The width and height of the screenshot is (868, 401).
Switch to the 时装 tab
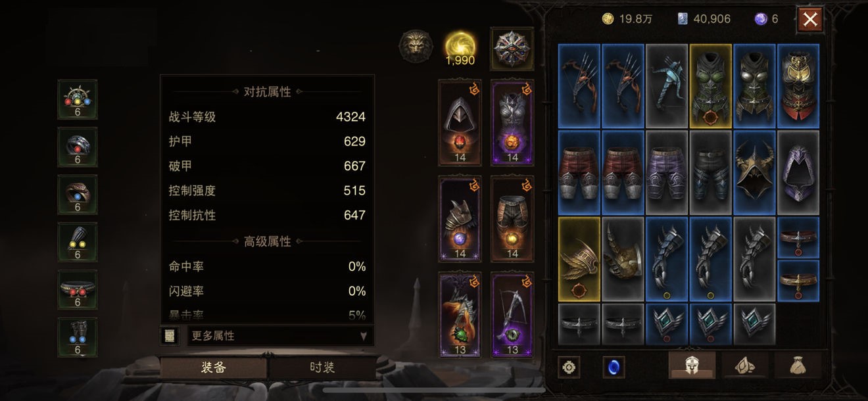(322, 367)
